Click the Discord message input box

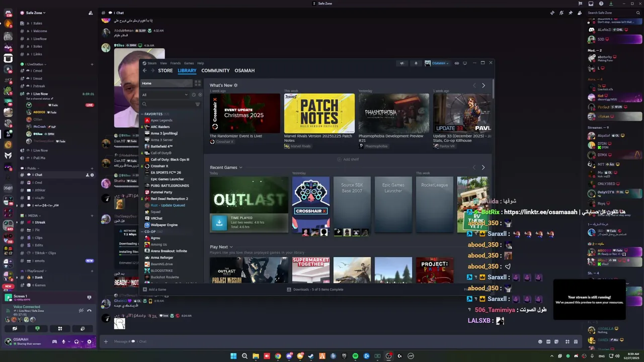(322, 341)
